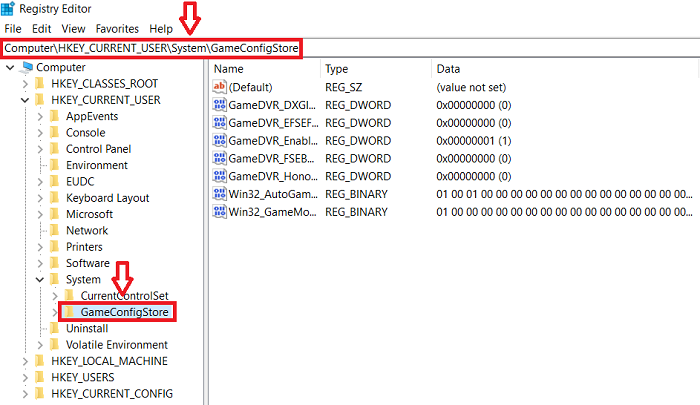Click the '(value not set)' data cell
The width and height of the screenshot is (700, 405).
471,88
